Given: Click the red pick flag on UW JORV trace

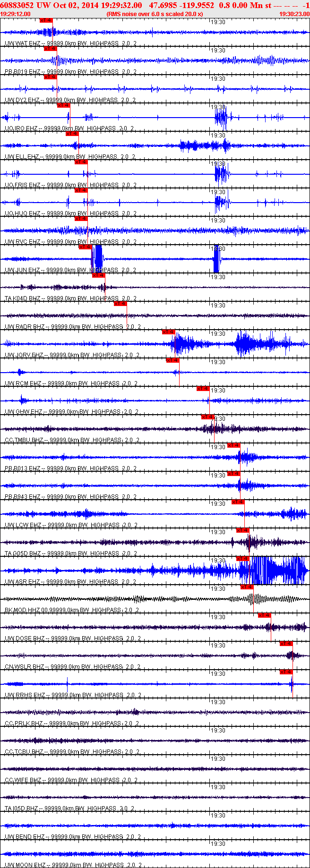Looking at the screenshot, I should click(168, 332).
